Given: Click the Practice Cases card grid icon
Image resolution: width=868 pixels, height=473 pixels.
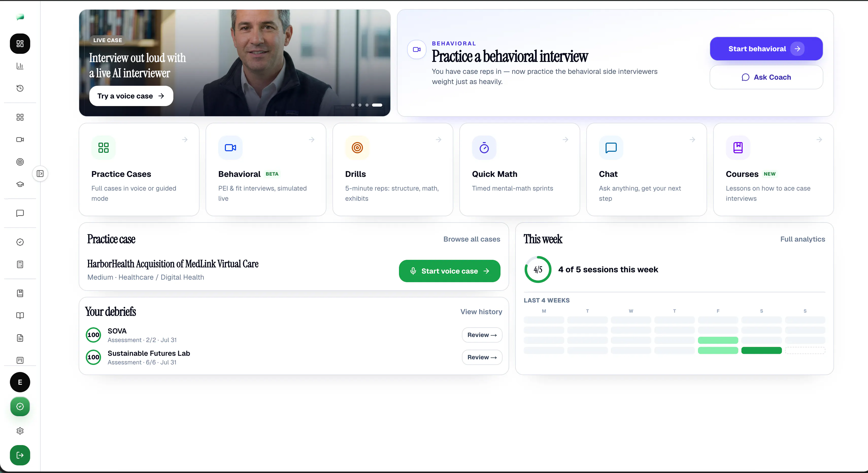Looking at the screenshot, I should pyautogui.click(x=104, y=148).
